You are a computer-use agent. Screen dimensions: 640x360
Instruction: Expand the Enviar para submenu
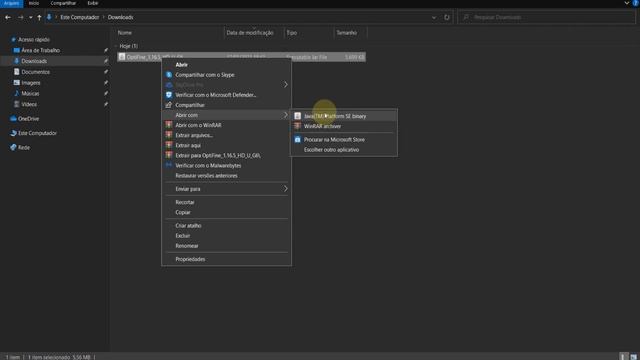point(227,189)
